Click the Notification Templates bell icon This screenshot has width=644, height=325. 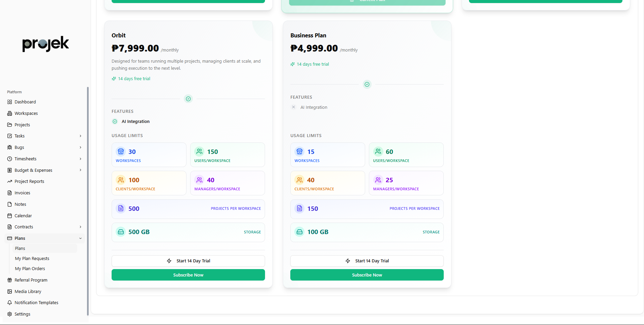(x=9, y=303)
